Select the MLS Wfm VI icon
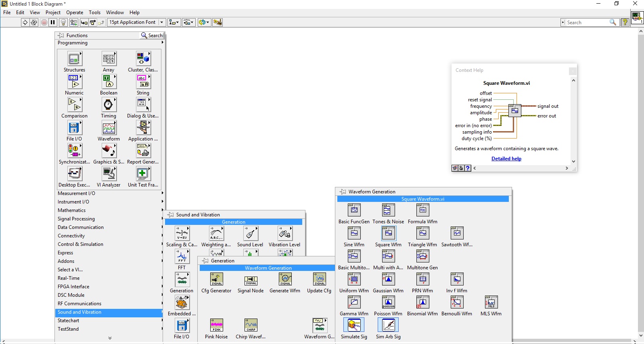644x344 pixels. click(x=491, y=302)
